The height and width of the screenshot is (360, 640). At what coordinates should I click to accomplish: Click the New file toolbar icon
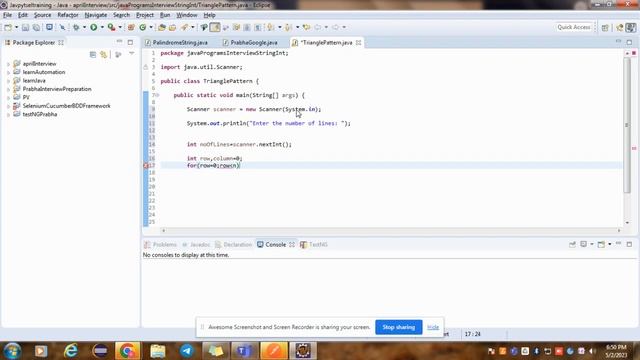pos(8,27)
